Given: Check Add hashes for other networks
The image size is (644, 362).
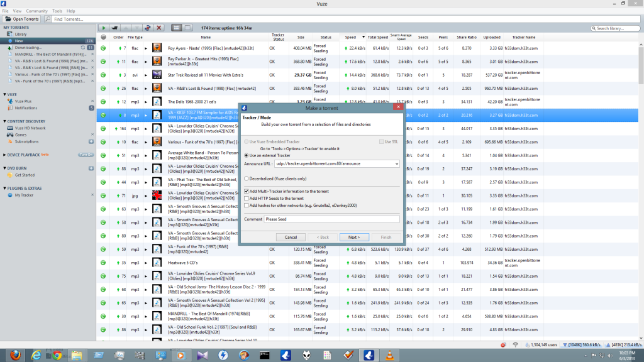Looking at the screenshot, I should tap(247, 206).
